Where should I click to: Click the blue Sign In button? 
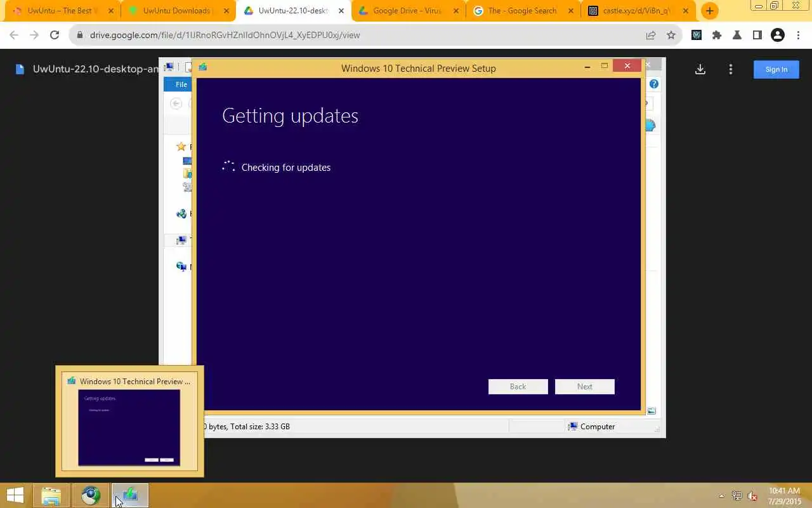click(776, 69)
